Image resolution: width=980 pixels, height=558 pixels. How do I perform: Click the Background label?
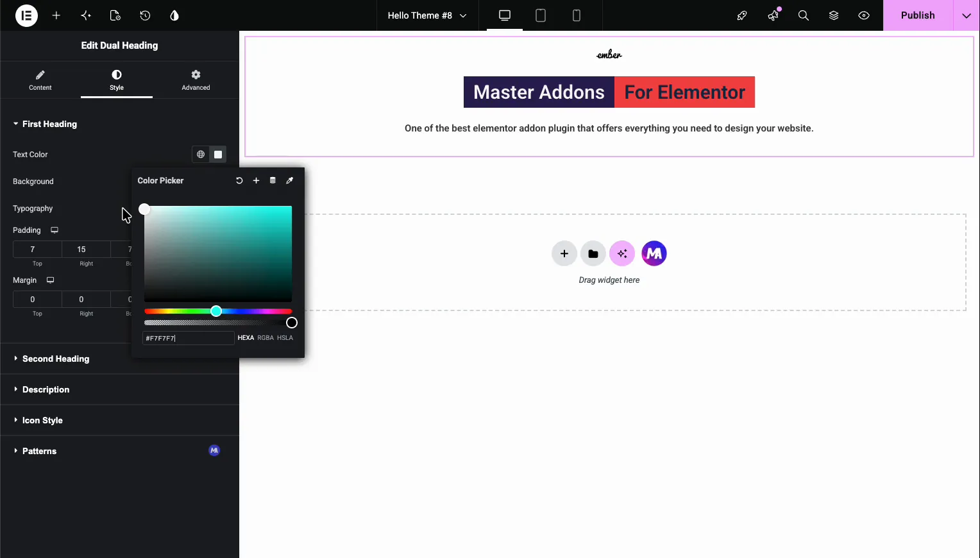pos(33,182)
